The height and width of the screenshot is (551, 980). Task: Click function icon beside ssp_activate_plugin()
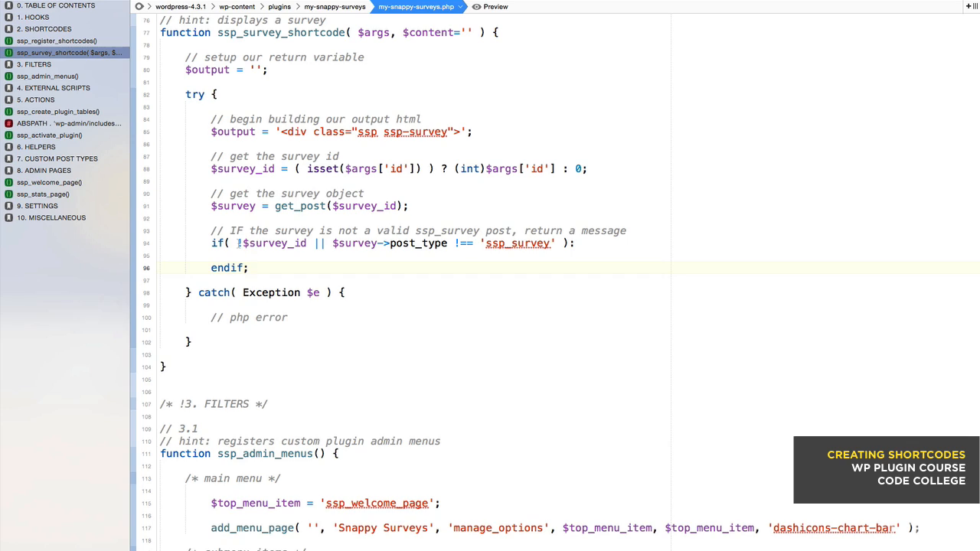coord(9,135)
